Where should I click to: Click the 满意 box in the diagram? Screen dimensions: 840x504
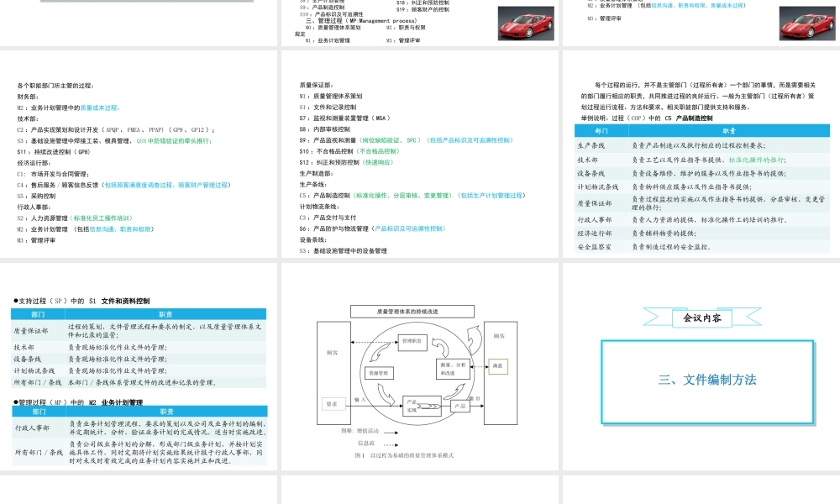tap(497, 365)
